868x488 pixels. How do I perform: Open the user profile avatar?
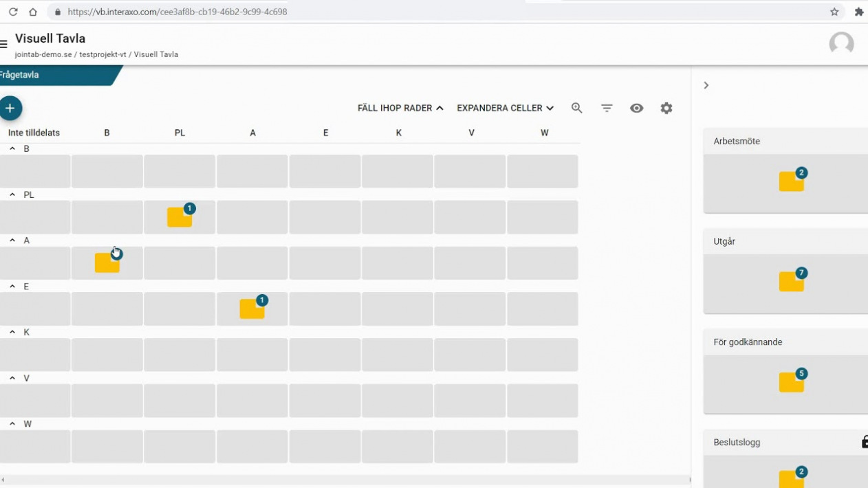[x=841, y=44]
